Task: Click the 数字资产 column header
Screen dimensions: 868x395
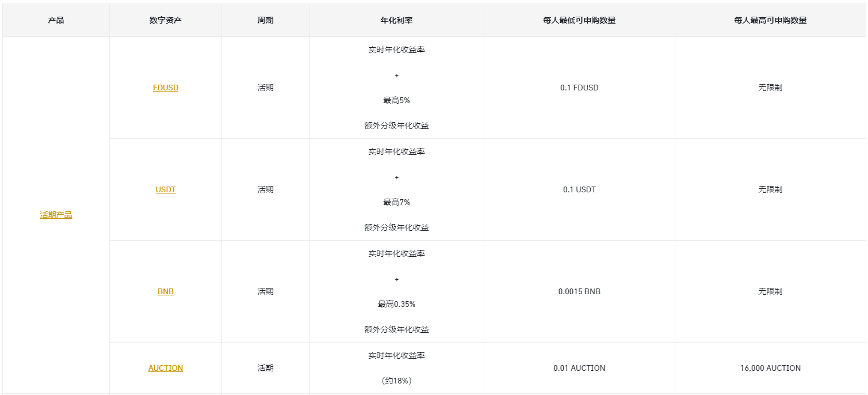Action: (x=166, y=20)
